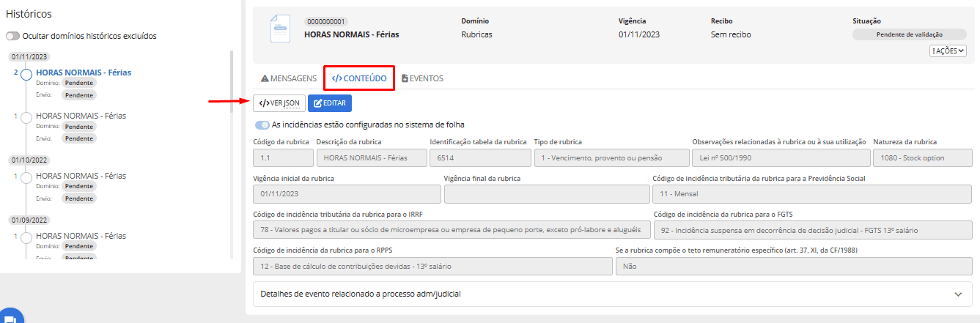Select the blue timeline circle of version 2
Screen dimensions: 980x323
pyautogui.click(x=27, y=73)
